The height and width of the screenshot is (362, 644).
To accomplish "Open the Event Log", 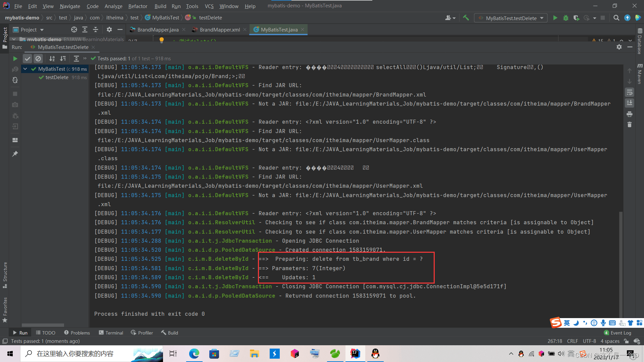I will (x=618, y=333).
